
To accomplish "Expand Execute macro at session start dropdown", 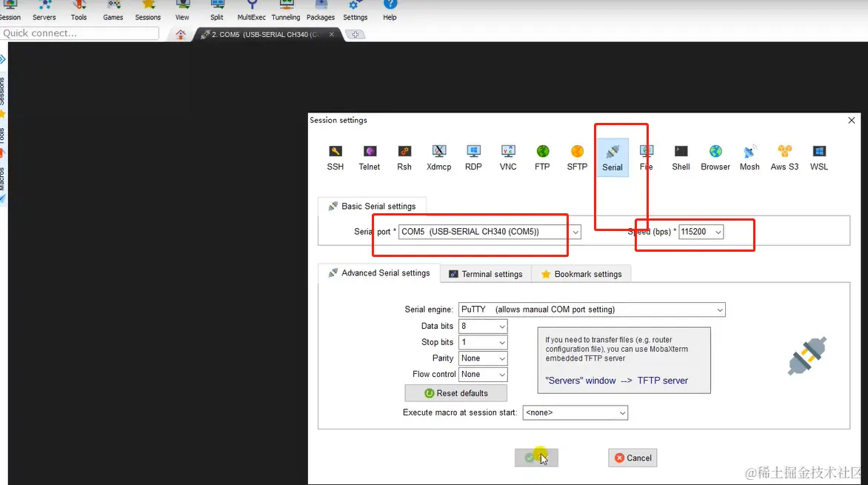I will pos(622,412).
